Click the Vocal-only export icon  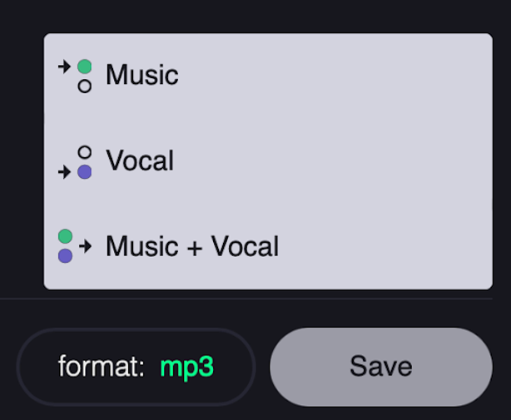tap(76, 162)
